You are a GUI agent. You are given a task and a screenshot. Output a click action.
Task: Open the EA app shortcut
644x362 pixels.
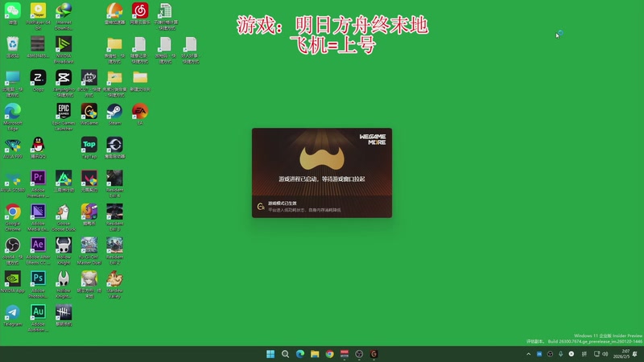click(140, 114)
